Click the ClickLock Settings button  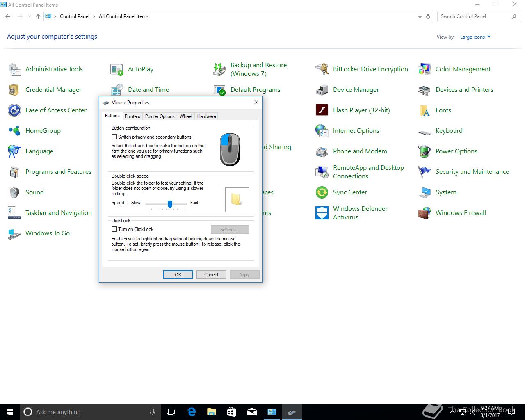[230, 230]
